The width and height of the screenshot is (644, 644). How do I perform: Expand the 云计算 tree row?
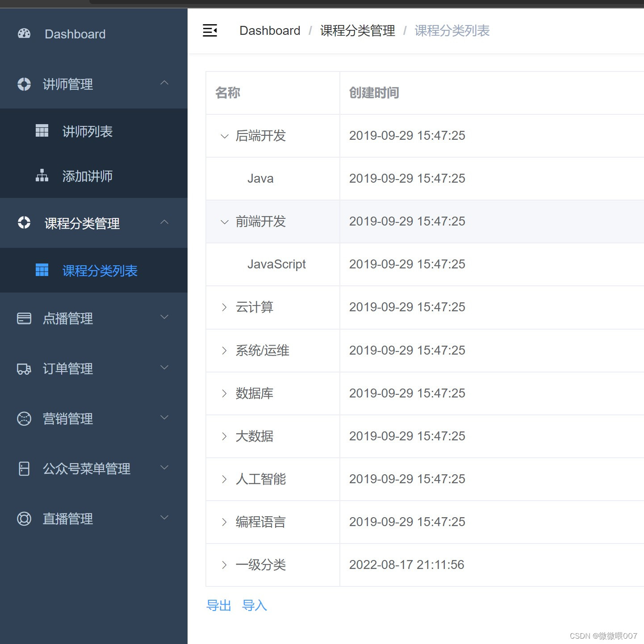pyautogui.click(x=225, y=307)
